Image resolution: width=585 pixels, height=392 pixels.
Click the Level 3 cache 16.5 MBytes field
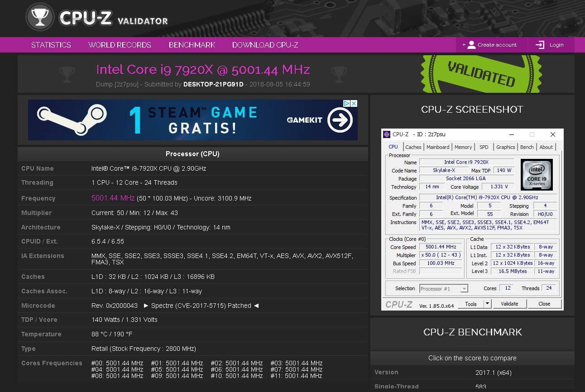tap(513, 271)
